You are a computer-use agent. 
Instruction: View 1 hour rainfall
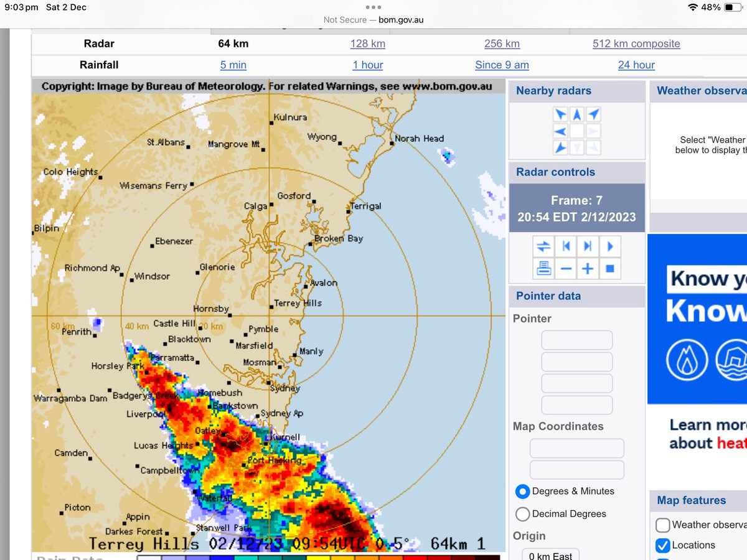click(x=368, y=65)
